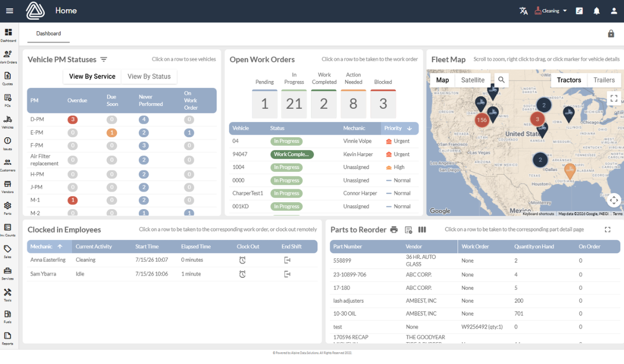Open the notes icon in header
Image resolution: width=624 pixels, height=364 pixels.
pyautogui.click(x=579, y=11)
